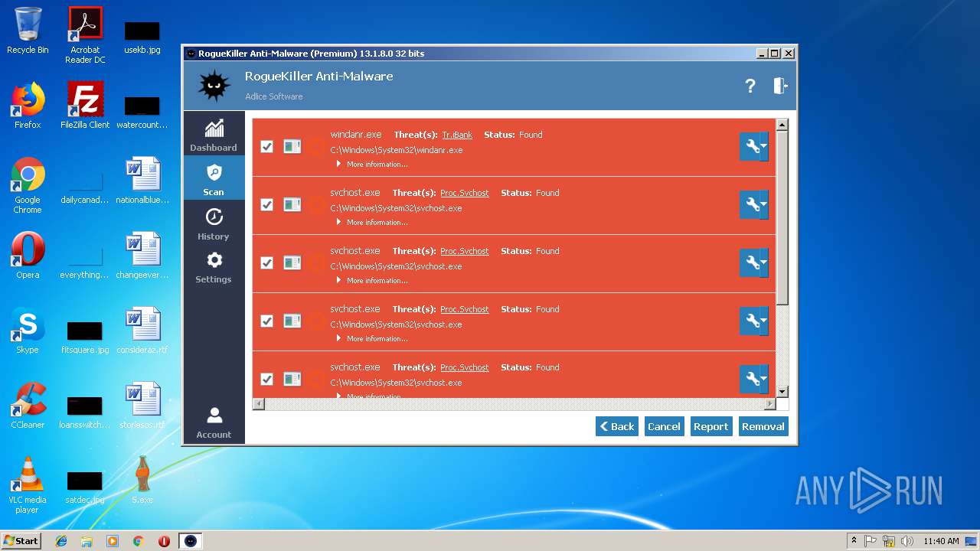The image size is (980, 551).
Task: Open the volume speaker tray icon
Action: click(x=907, y=541)
